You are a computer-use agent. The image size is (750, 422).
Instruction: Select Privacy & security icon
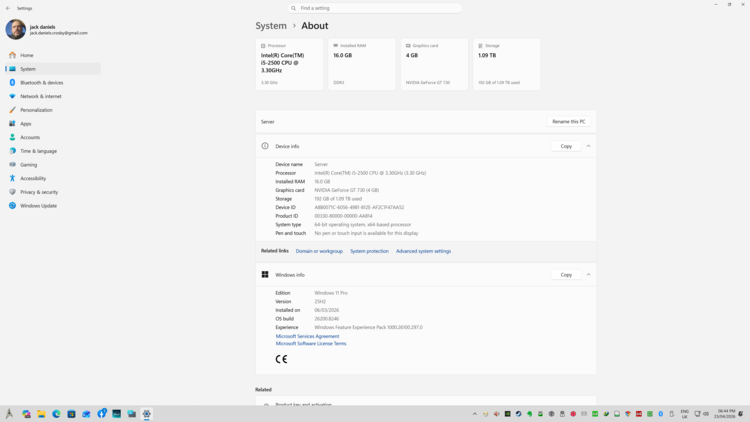click(x=13, y=192)
